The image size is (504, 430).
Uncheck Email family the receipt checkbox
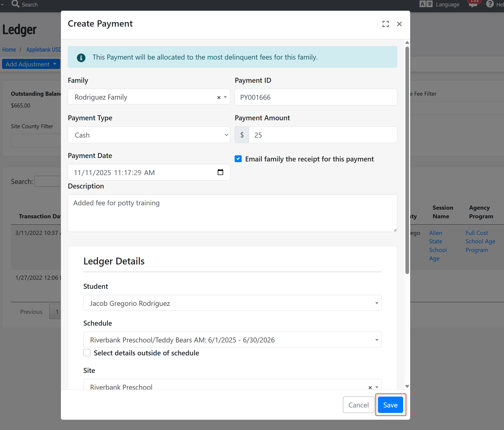click(238, 159)
